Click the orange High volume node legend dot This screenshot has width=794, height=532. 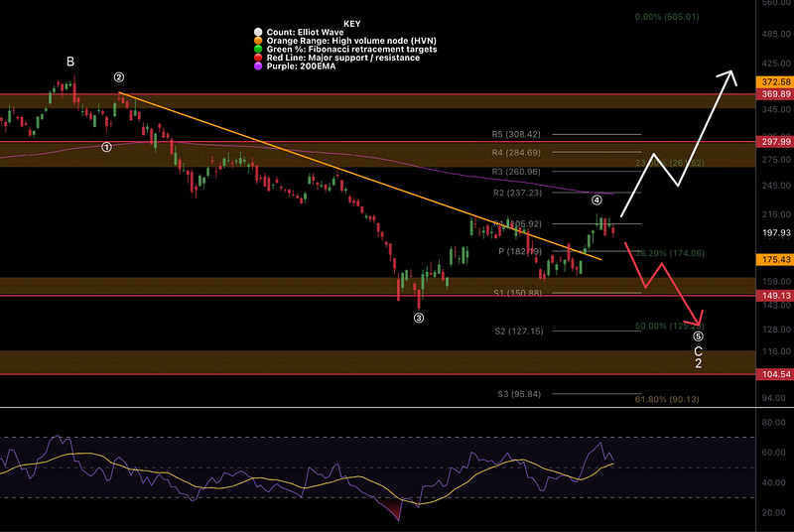258,41
